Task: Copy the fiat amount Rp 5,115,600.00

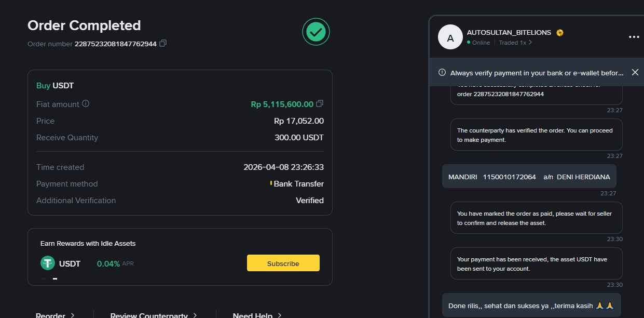Action: 320,104
